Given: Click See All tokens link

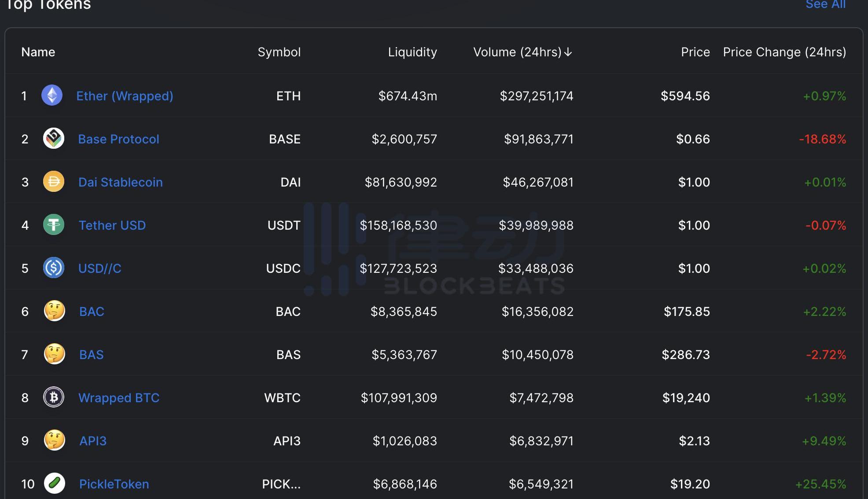Looking at the screenshot, I should [x=825, y=4].
